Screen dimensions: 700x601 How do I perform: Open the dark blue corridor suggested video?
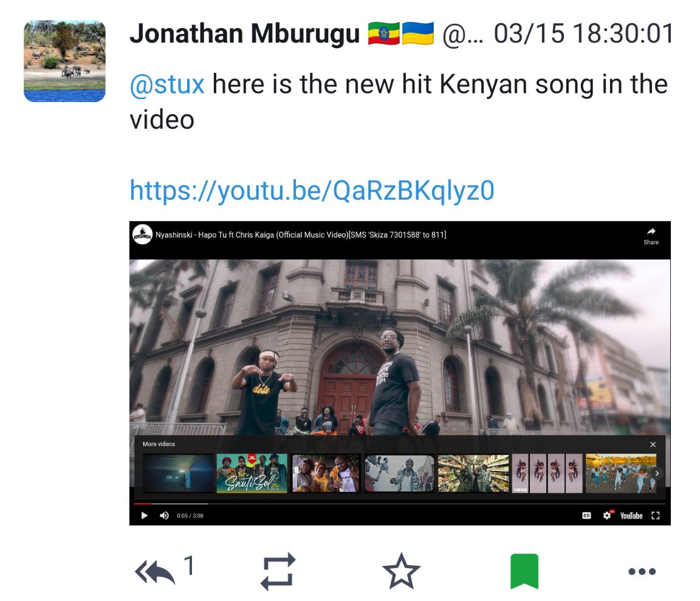click(x=178, y=473)
